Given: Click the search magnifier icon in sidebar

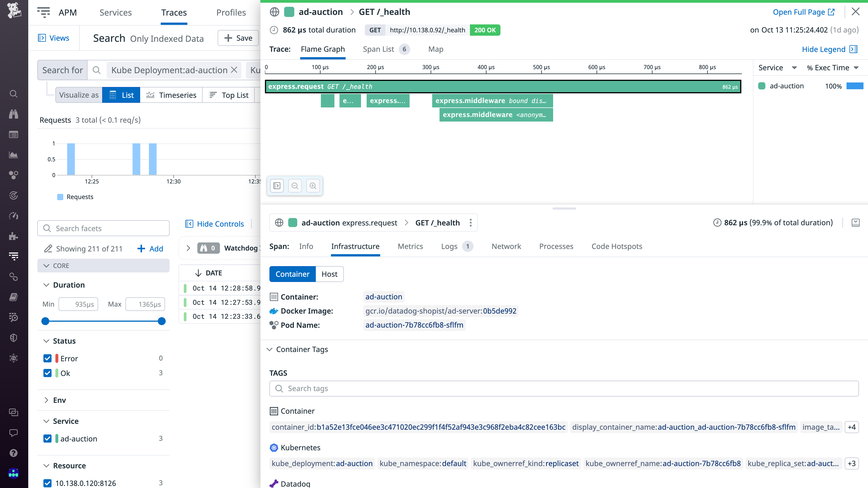Looking at the screenshot, I should [x=14, y=94].
